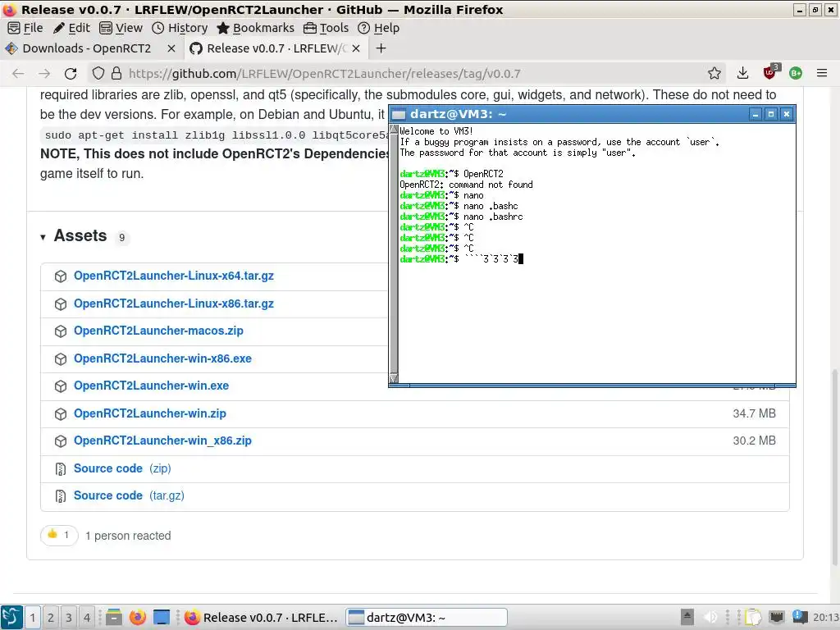Download OpenRCT2Launcher-win.exe

tap(151, 386)
